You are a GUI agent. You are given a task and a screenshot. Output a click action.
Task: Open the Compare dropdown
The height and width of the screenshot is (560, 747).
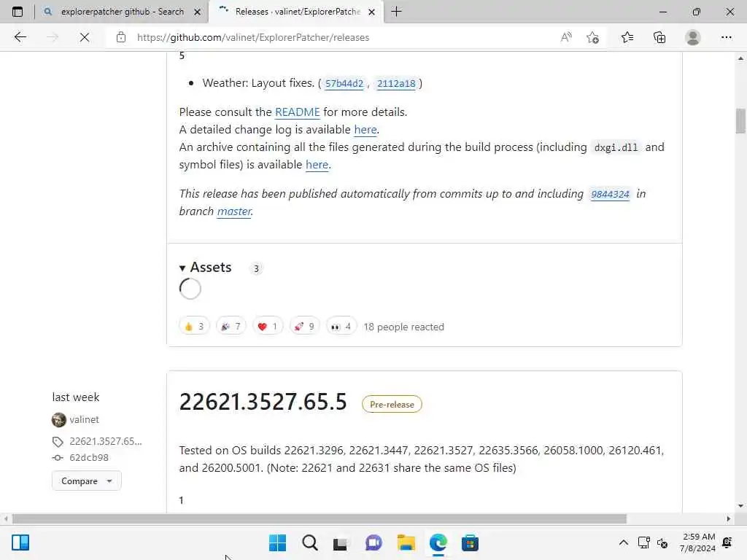pyautogui.click(x=86, y=481)
